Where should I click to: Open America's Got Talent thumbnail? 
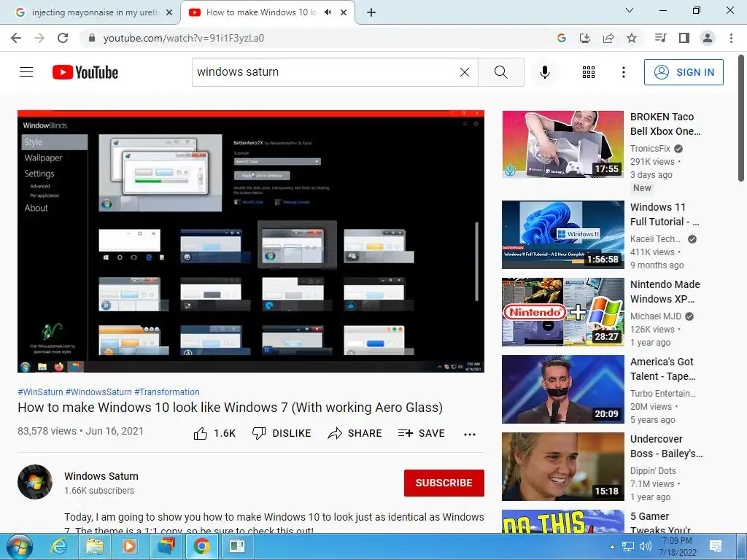pos(563,389)
